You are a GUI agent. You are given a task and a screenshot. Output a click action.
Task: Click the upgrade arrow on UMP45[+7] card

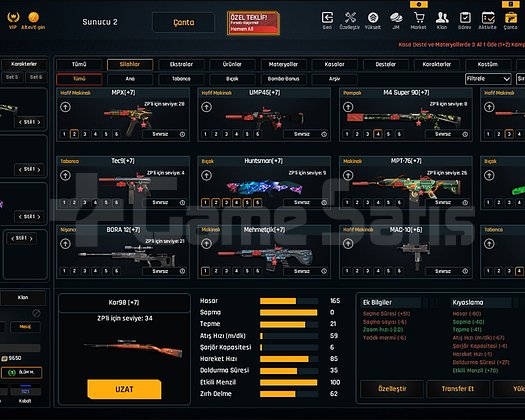coord(207,107)
